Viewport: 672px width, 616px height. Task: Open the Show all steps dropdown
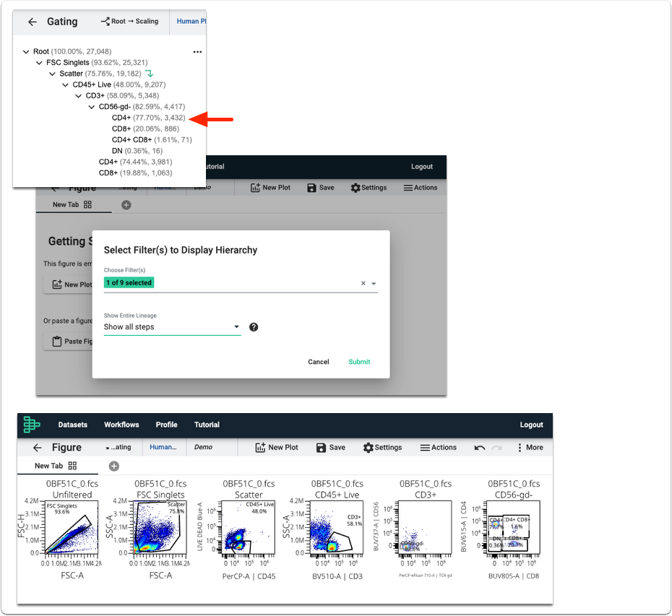[172, 327]
